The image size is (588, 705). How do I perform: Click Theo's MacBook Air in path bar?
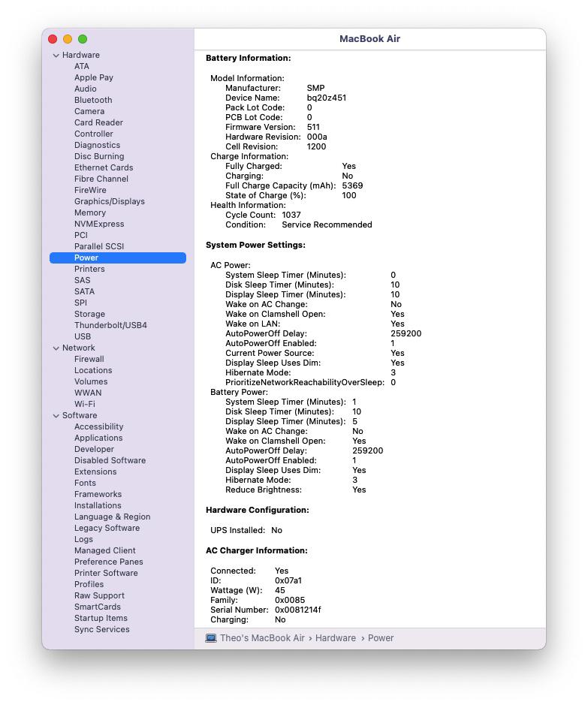[x=262, y=638]
